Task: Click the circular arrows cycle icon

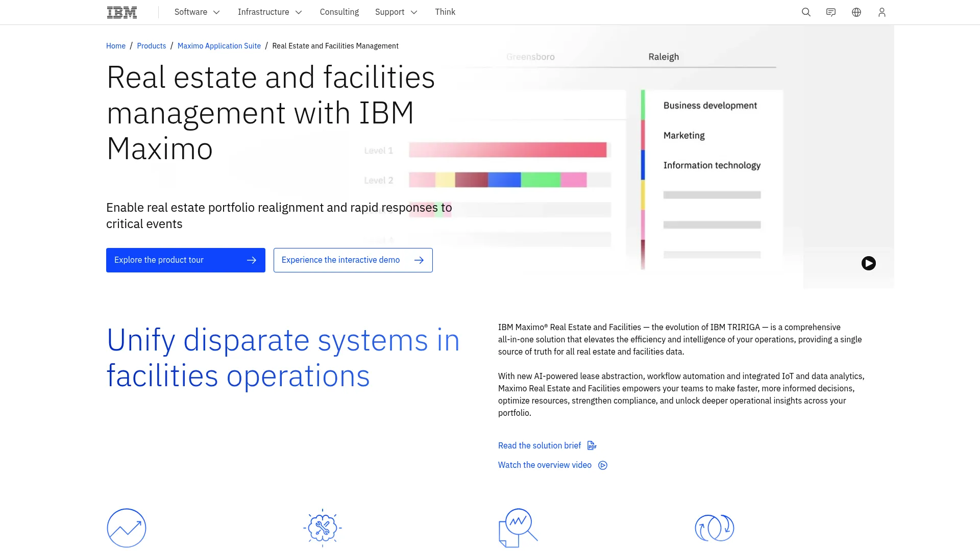Action: pos(715,528)
